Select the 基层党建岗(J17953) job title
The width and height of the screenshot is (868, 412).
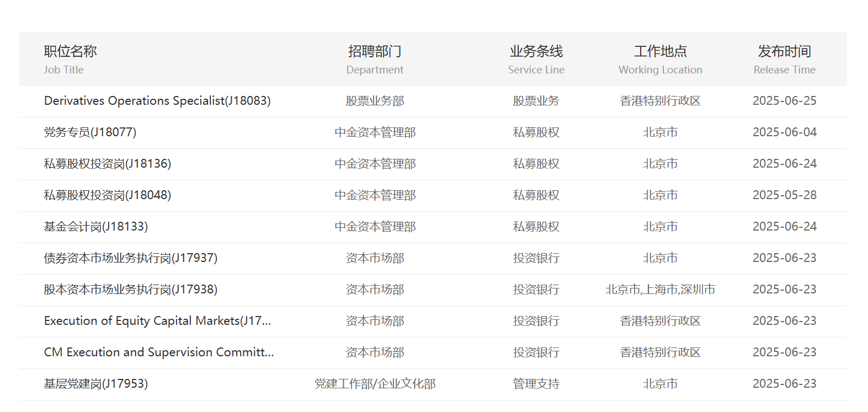[x=96, y=384]
